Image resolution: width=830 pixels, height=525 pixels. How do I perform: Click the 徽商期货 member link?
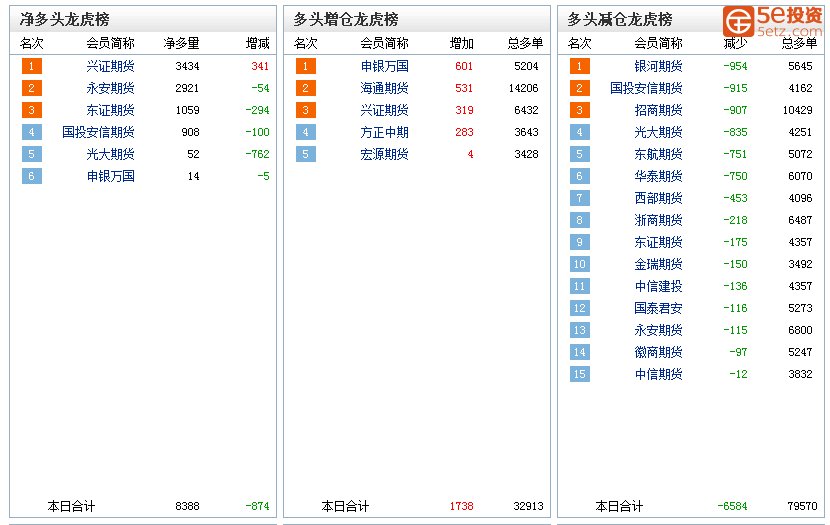658,352
